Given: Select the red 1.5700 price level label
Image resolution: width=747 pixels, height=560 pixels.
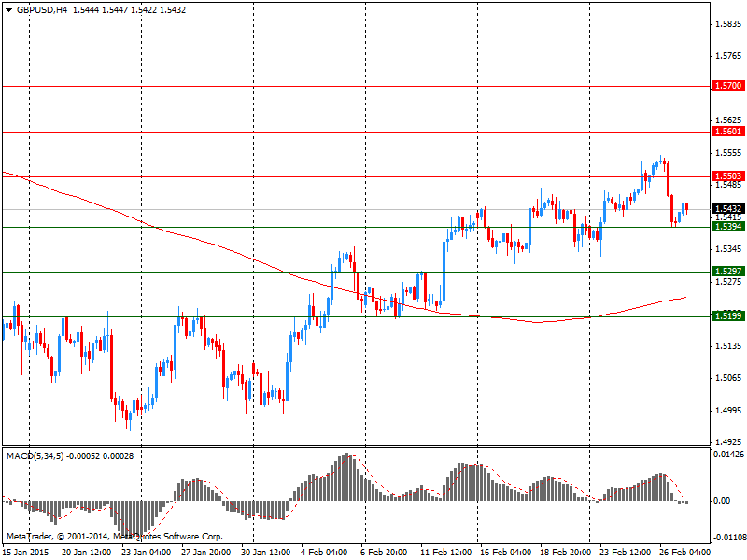Looking at the screenshot, I should 727,86.
